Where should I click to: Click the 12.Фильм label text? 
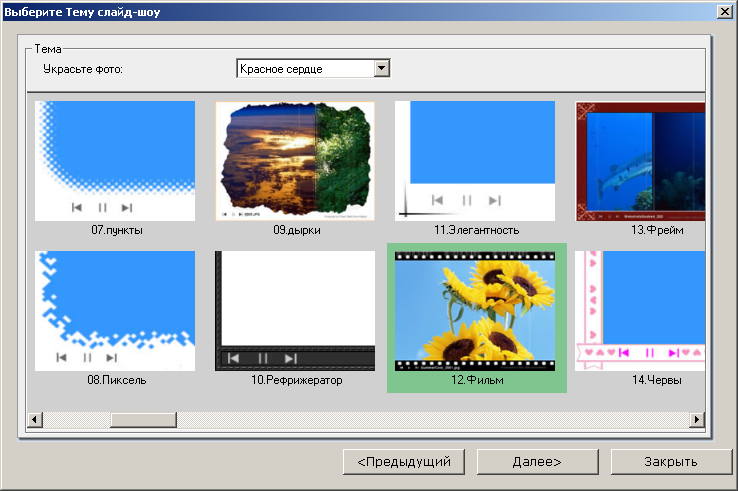click(477, 380)
